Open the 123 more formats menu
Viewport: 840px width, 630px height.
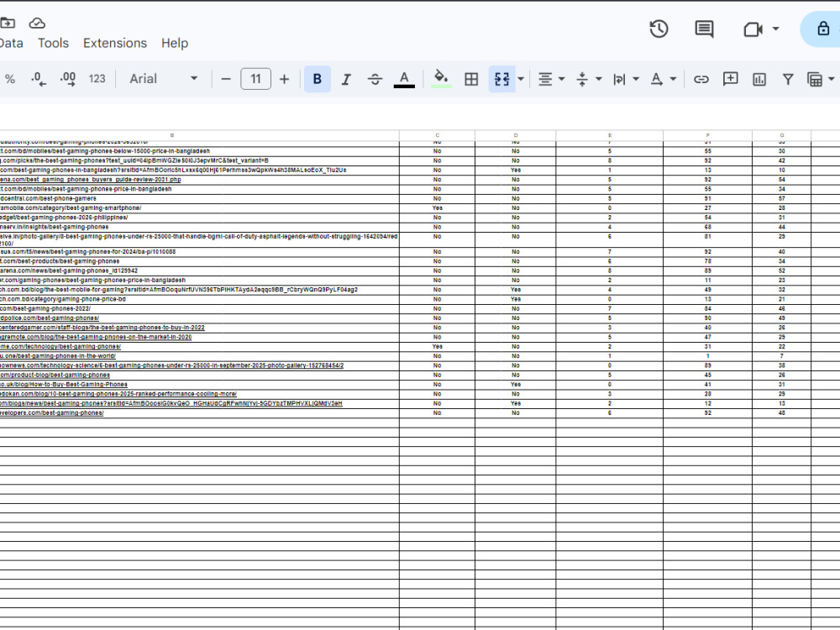(x=97, y=79)
